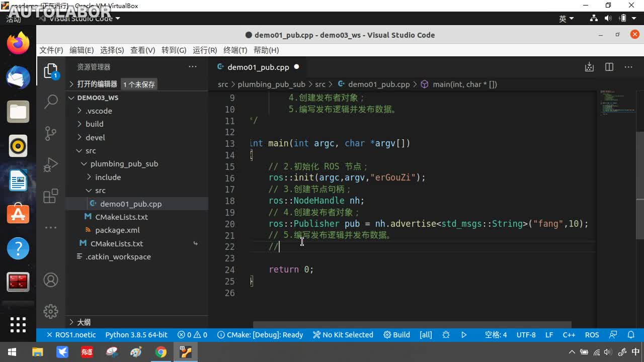Launch Thunderbird mail from the dock
This screenshot has height=362, width=644.
pos(18,77)
